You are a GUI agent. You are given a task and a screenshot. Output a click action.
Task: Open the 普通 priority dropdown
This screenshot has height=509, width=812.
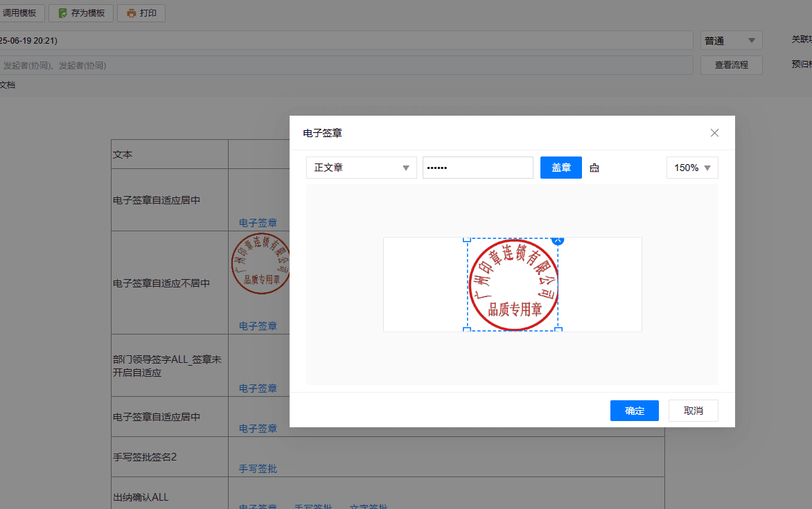pos(731,40)
